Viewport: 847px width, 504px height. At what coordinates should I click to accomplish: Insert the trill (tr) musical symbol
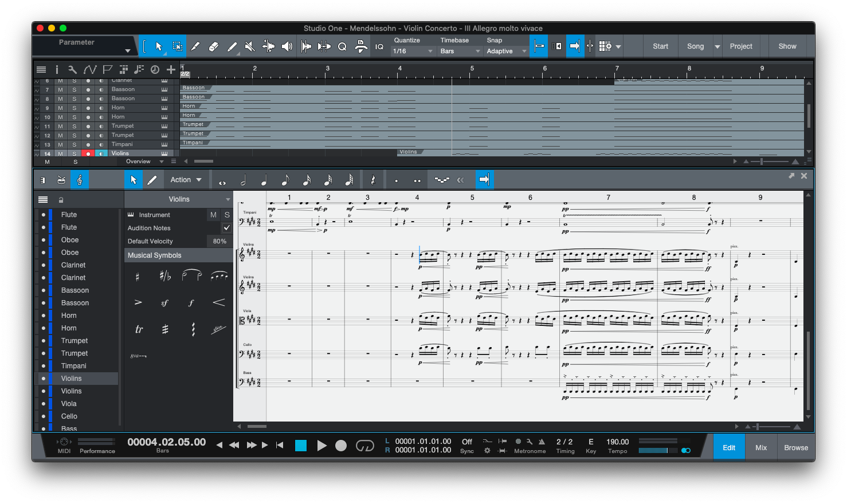pyautogui.click(x=139, y=329)
